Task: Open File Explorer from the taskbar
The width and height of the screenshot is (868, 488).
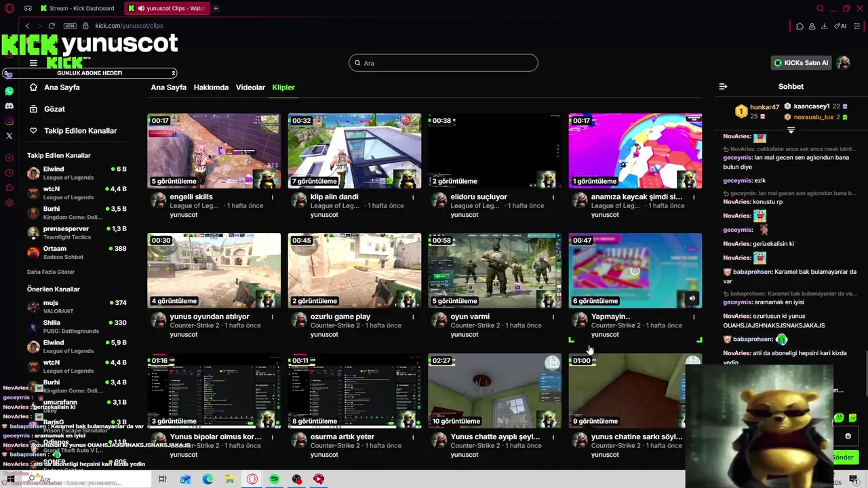Action: point(230,479)
